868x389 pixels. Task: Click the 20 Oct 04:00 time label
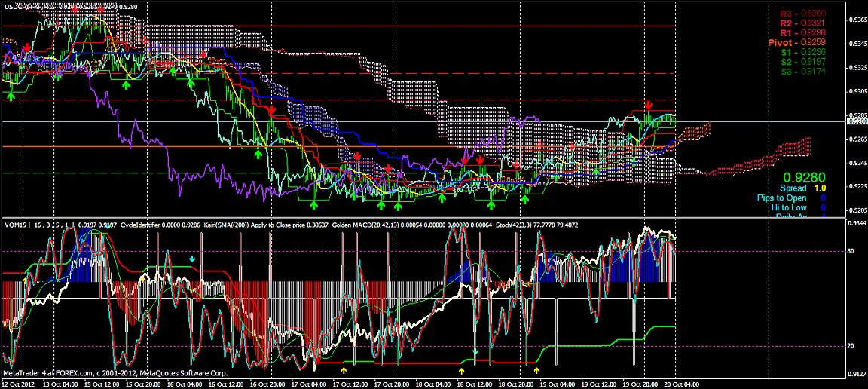(x=681, y=384)
